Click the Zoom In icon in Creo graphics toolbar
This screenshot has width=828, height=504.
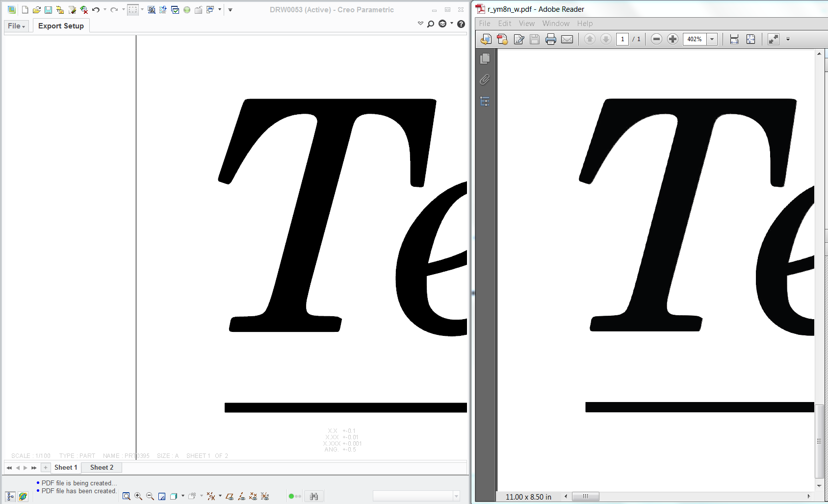coord(138,496)
